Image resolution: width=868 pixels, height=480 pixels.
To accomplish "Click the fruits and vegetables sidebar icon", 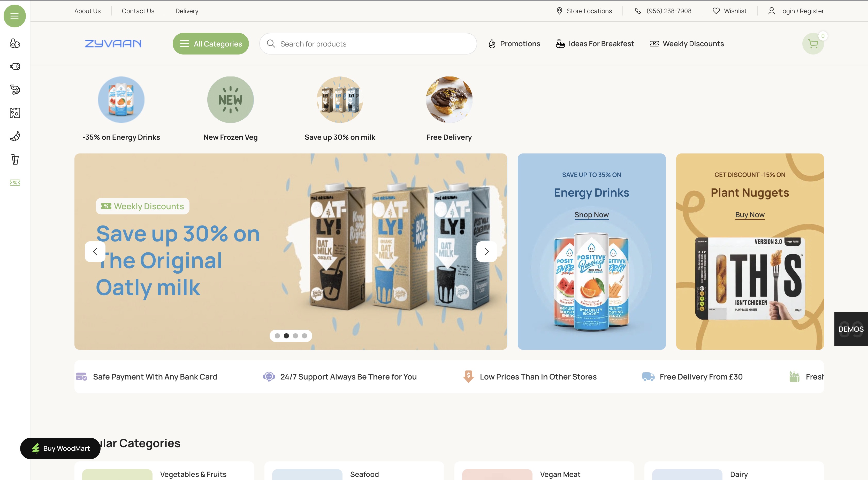I will click(15, 43).
